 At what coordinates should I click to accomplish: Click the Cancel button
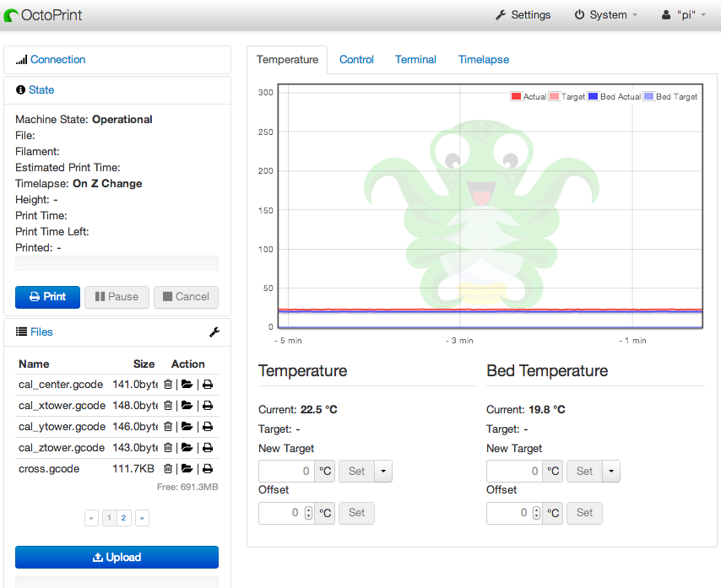[187, 297]
